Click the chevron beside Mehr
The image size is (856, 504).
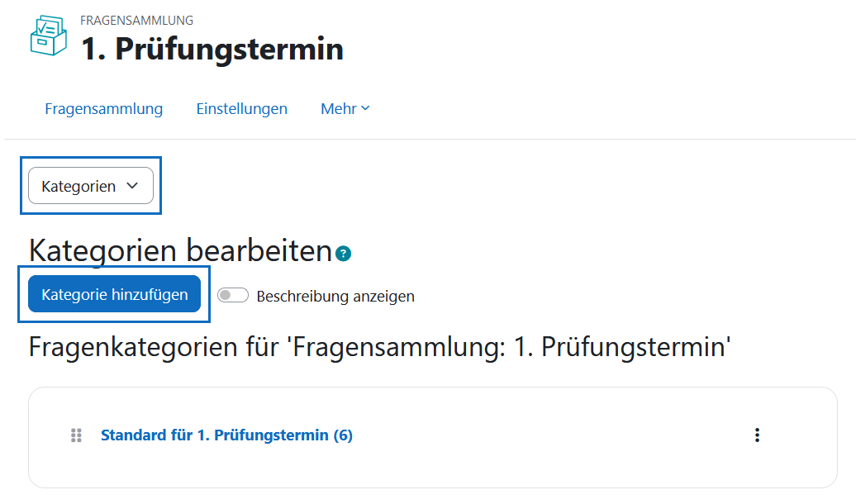(x=366, y=108)
